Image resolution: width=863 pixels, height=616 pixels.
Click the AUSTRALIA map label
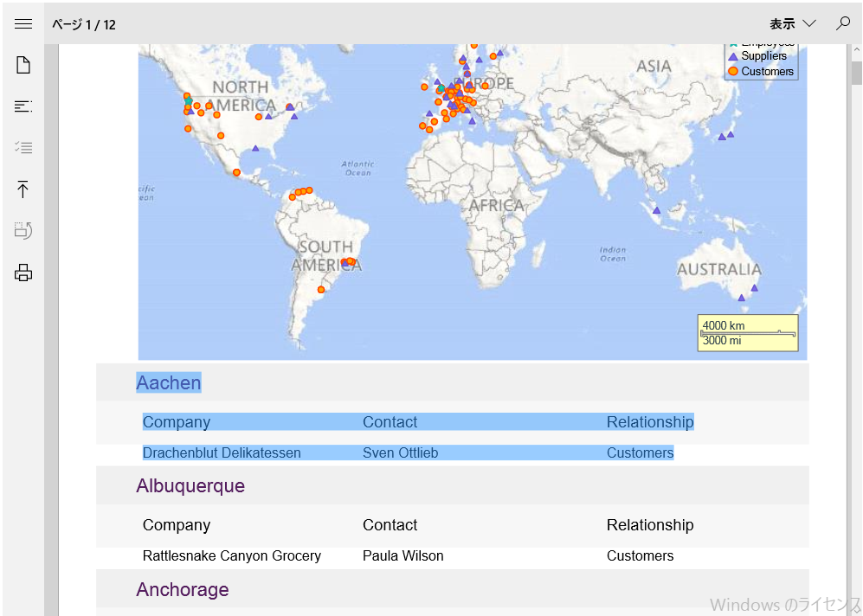click(x=718, y=270)
